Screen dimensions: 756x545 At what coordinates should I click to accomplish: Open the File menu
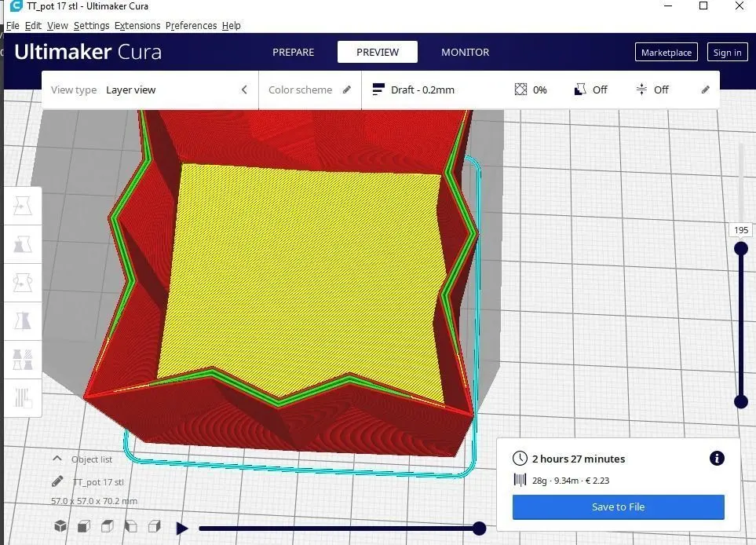[13, 26]
